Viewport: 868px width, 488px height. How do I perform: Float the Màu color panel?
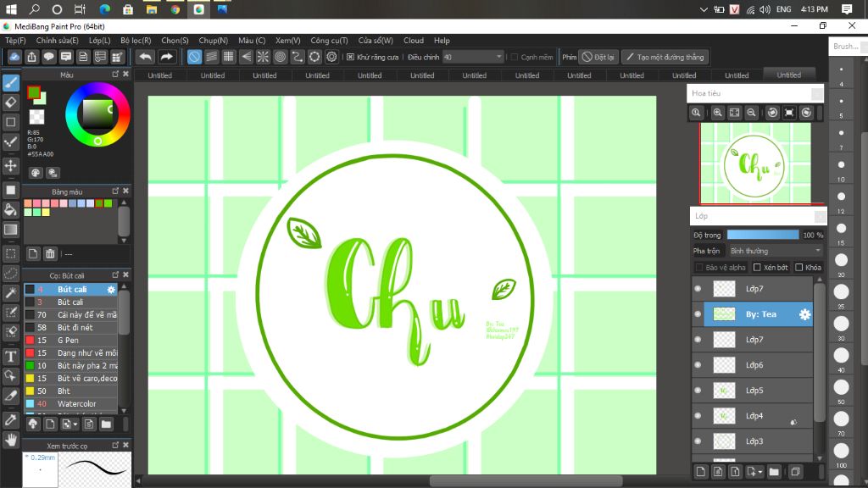click(x=115, y=75)
